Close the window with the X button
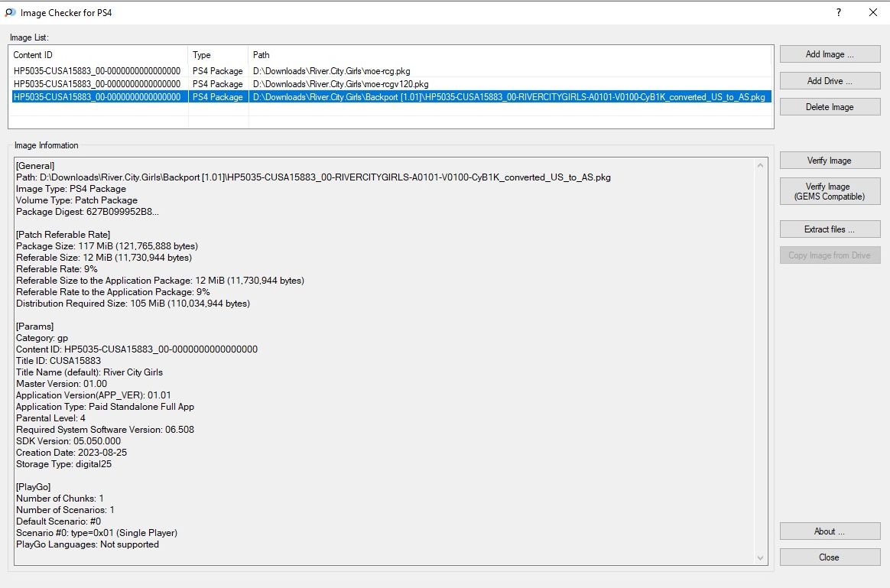 coord(873,12)
